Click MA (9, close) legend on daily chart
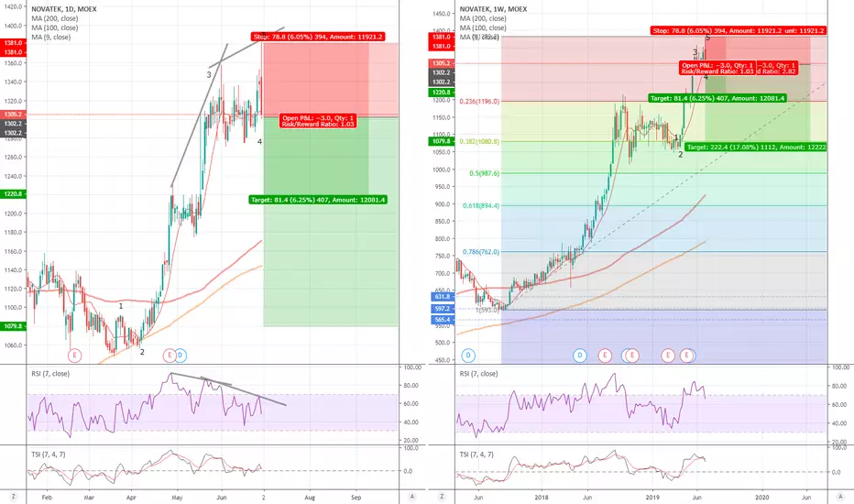The image size is (854, 504). coord(50,37)
